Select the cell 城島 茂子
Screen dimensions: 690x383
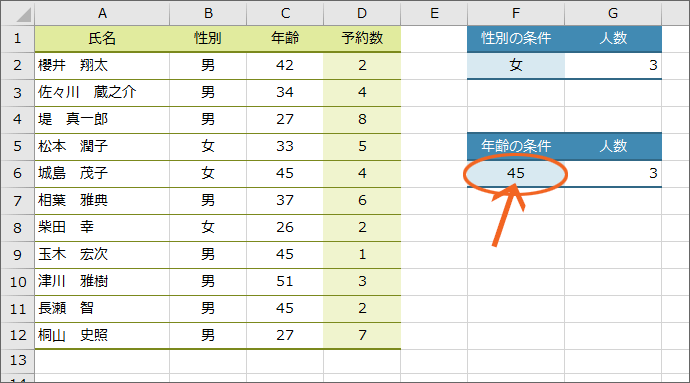coord(102,173)
